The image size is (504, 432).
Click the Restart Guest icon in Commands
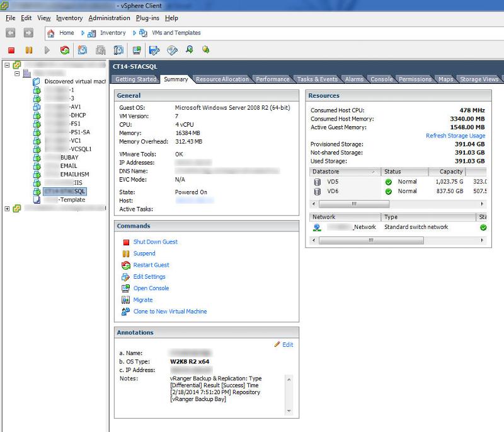click(x=126, y=266)
